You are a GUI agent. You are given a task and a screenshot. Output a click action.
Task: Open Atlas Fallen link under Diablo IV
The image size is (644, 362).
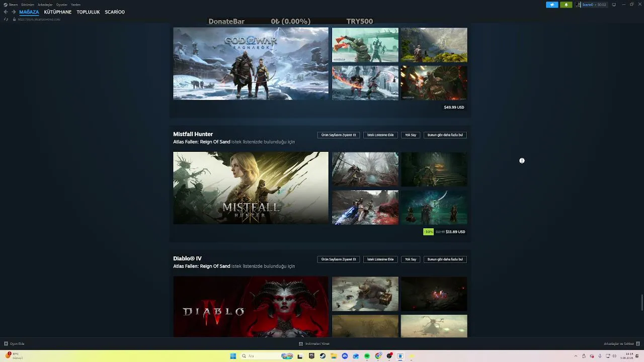pos(202,266)
